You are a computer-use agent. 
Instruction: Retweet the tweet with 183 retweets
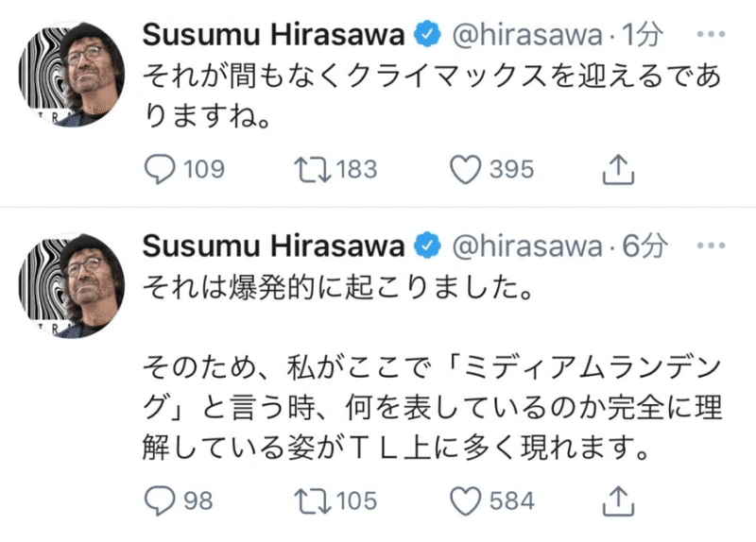[309, 170]
